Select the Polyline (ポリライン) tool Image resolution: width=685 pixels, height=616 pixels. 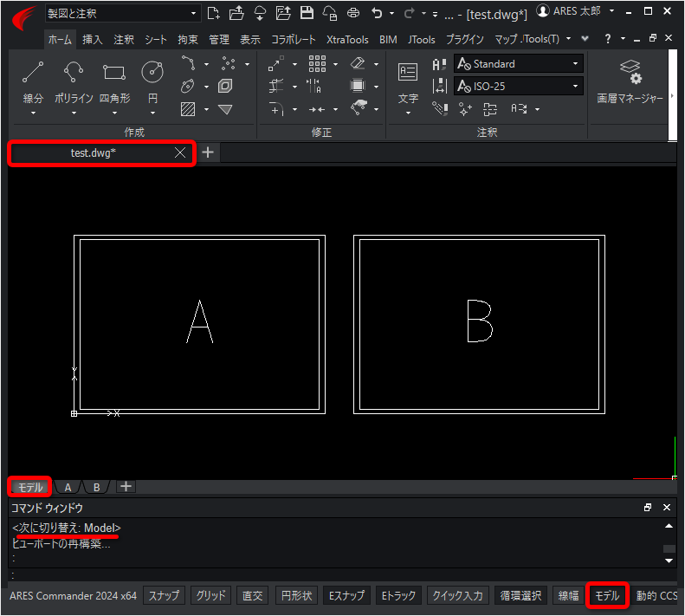[74, 72]
